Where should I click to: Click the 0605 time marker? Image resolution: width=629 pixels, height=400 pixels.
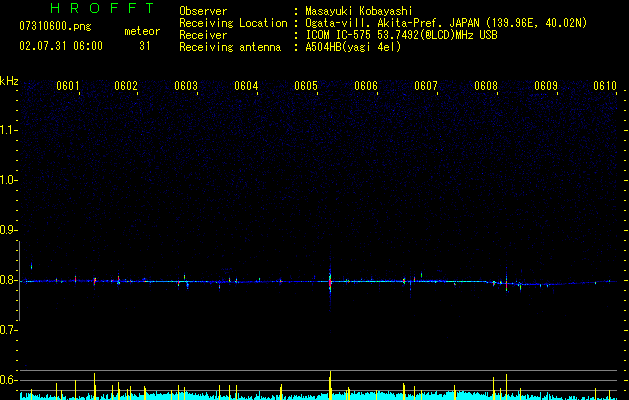(x=306, y=86)
